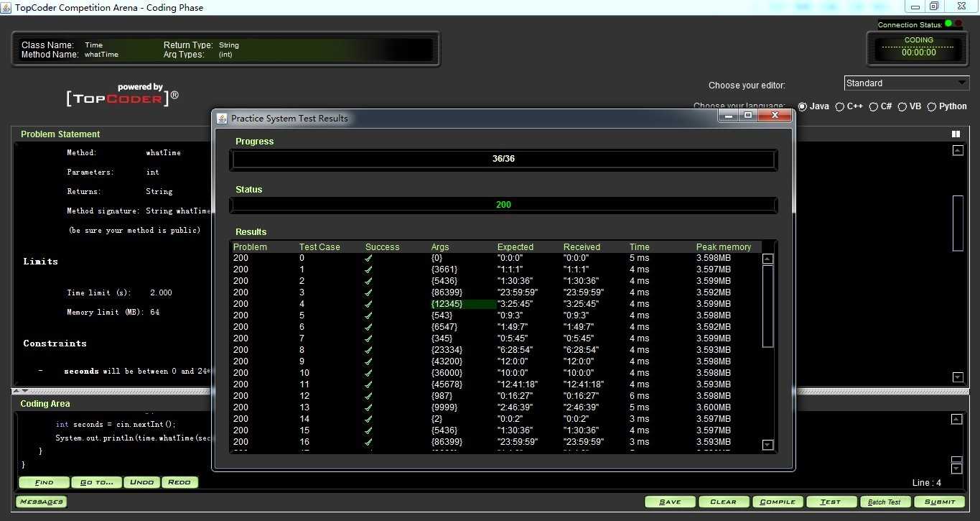
Task: Click the Compile button
Action: coord(778,502)
